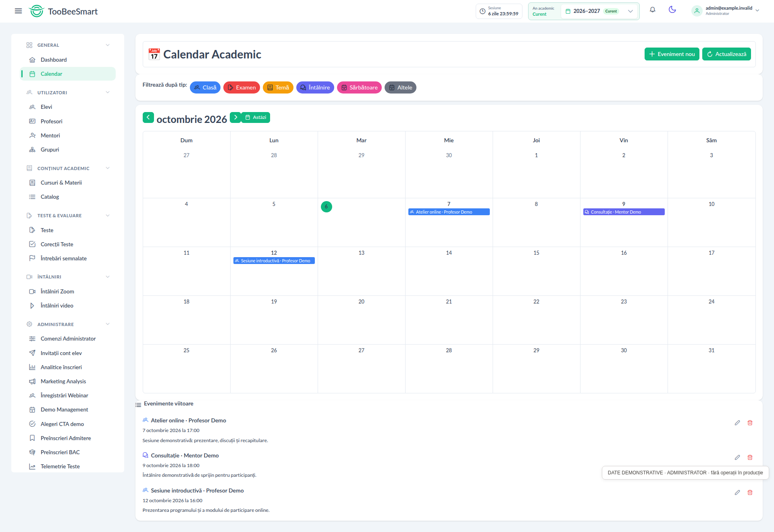Go to next month arrow
This screenshot has width=774, height=532.
tap(235, 117)
